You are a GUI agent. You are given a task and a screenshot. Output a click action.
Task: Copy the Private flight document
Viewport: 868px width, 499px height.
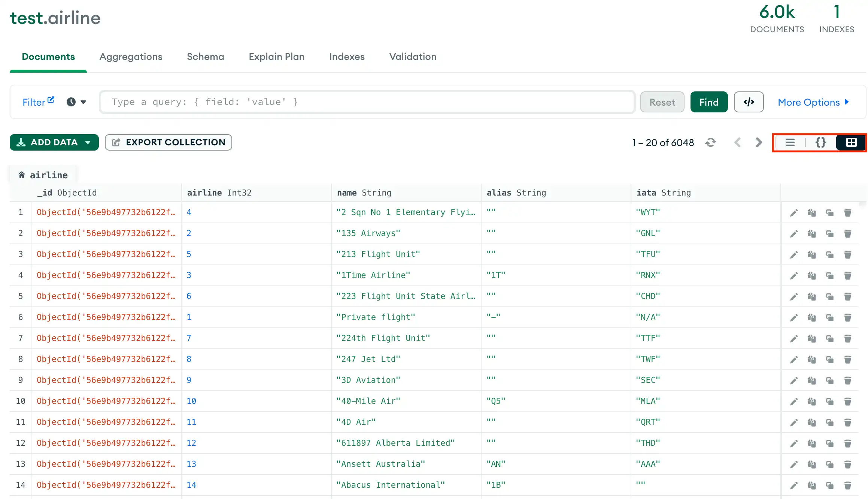tap(811, 318)
